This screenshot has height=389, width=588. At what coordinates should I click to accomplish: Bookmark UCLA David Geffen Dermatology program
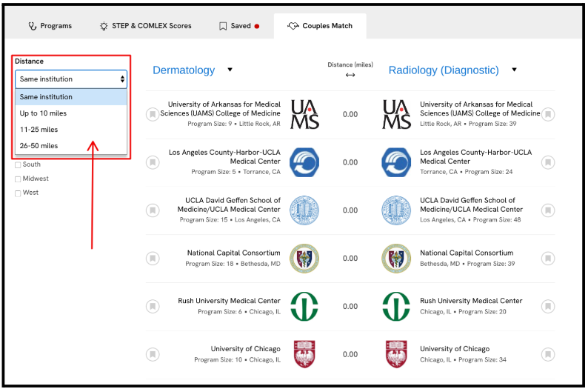[153, 210]
